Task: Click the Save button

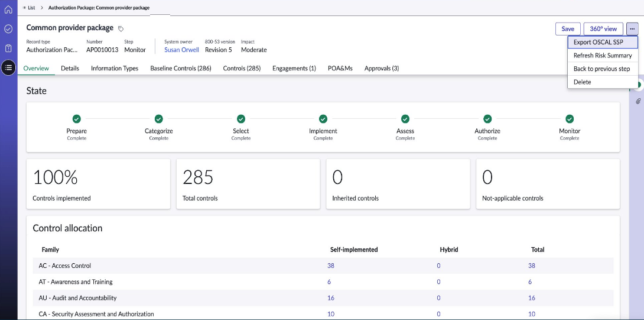Action: point(568,29)
